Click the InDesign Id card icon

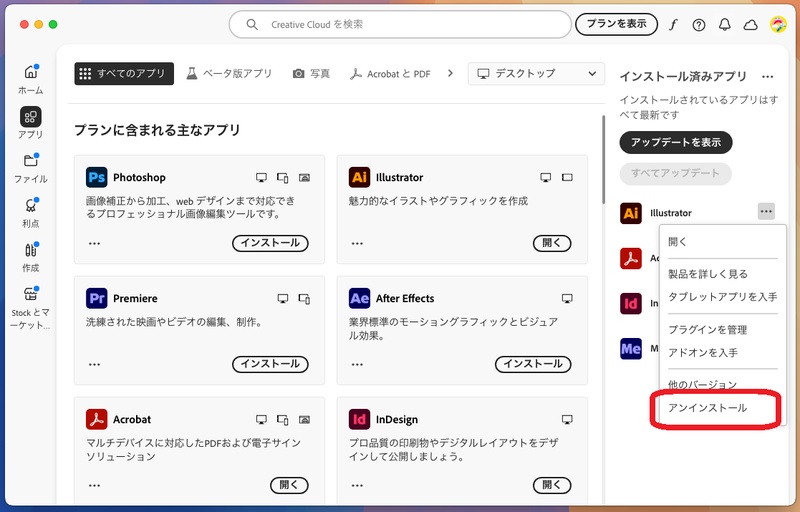[359, 419]
